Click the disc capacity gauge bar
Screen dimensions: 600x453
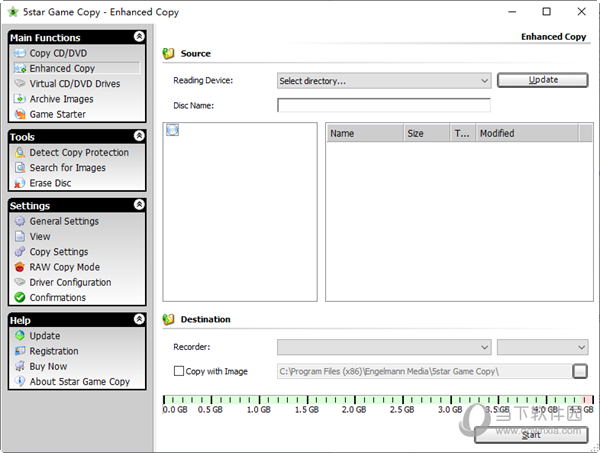point(378,400)
